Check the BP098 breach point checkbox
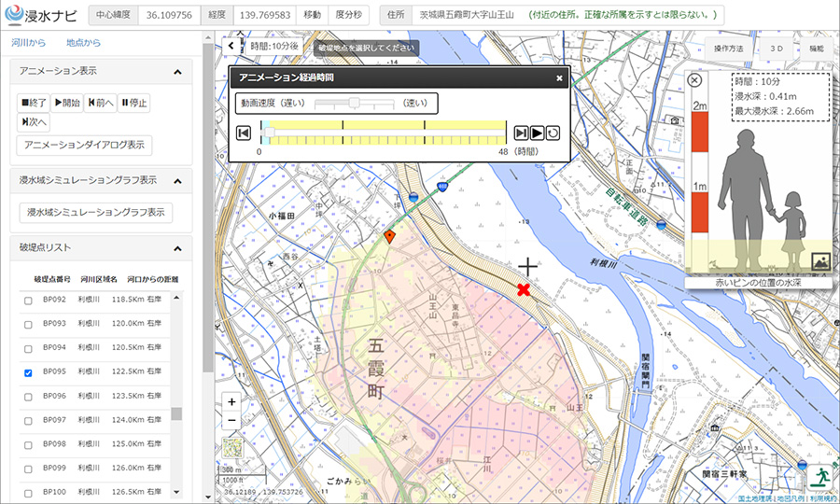 (x=28, y=444)
